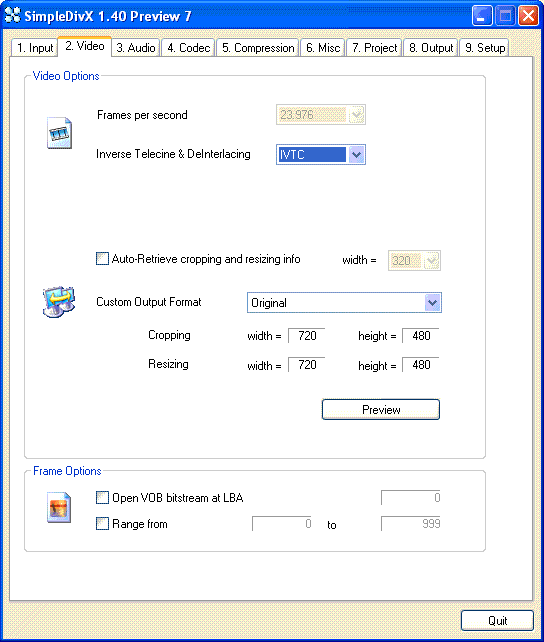Screen dimensions: 544x642
Task: Click the film strip video options icon
Action: (x=59, y=133)
